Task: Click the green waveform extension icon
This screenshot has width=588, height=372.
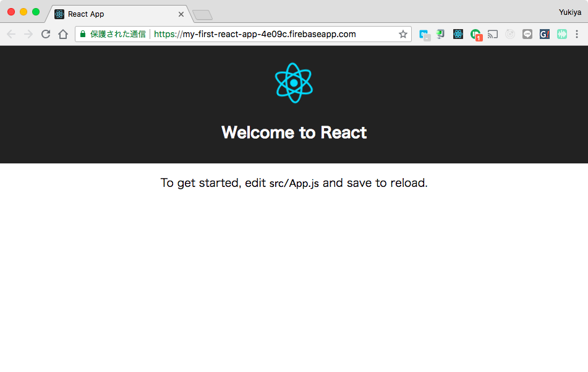Action: click(x=562, y=34)
